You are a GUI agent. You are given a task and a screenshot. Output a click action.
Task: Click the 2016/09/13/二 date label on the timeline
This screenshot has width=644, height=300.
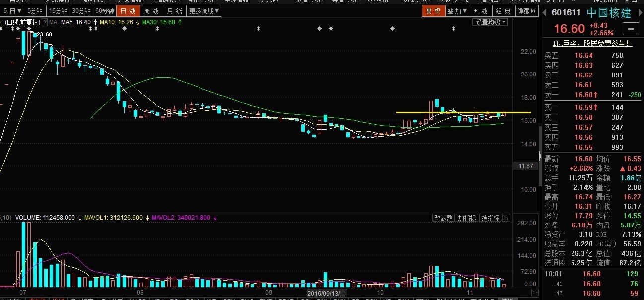coord(326,293)
